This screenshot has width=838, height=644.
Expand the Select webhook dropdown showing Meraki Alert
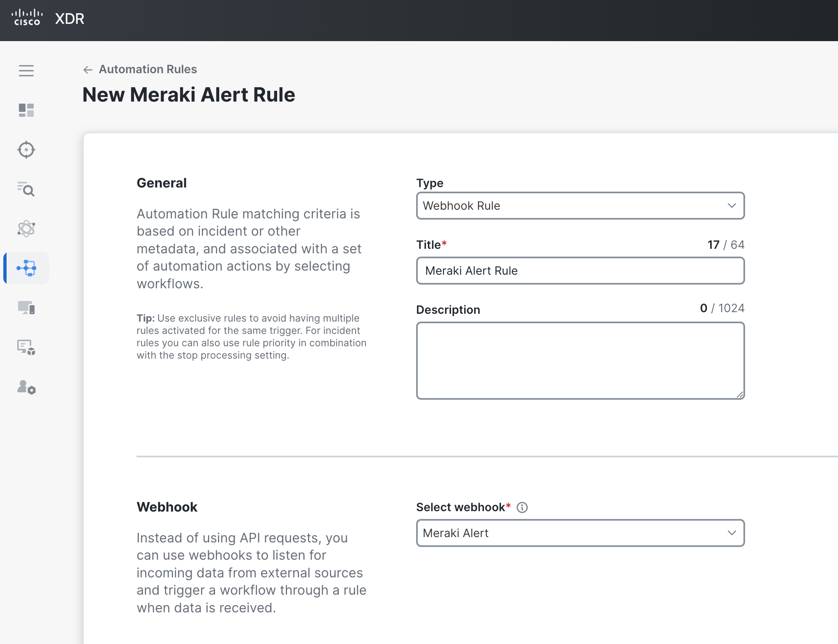tap(580, 533)
